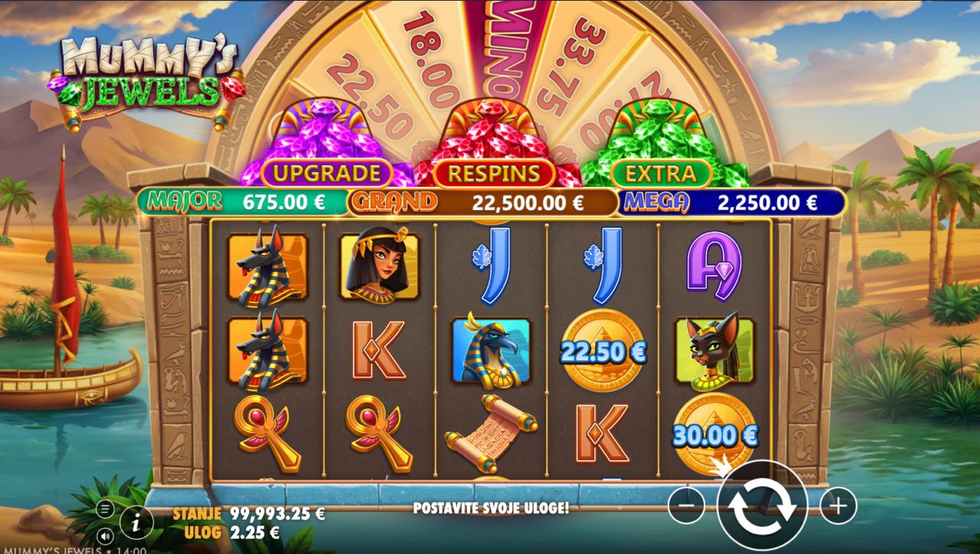Click the circular spin button

[762, 505]
